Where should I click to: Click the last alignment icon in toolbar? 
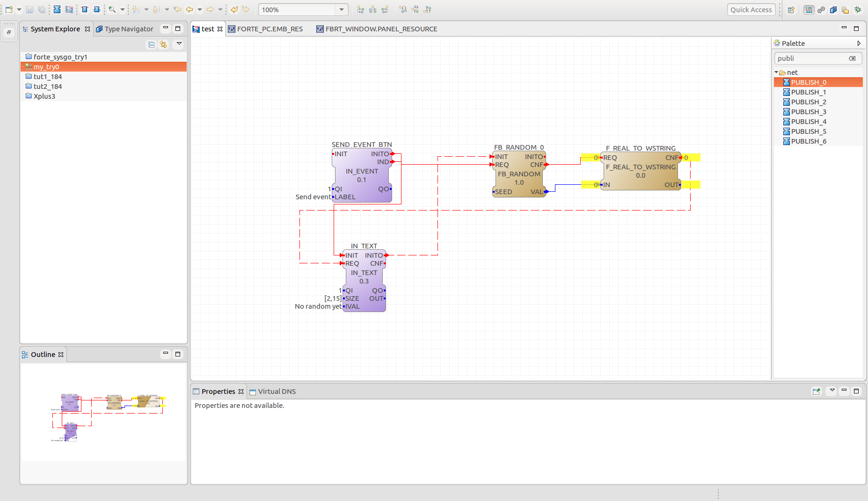[x=427, y=9]
